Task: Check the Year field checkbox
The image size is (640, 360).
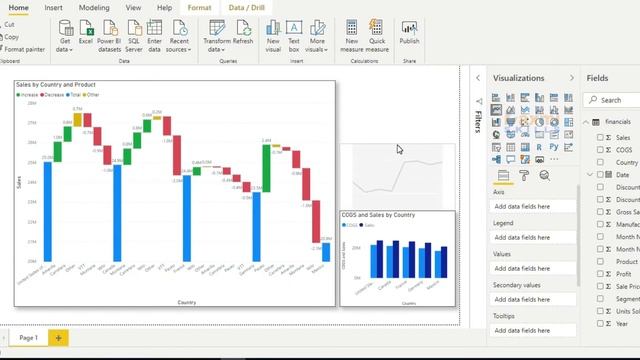Action: pos(600,323)
